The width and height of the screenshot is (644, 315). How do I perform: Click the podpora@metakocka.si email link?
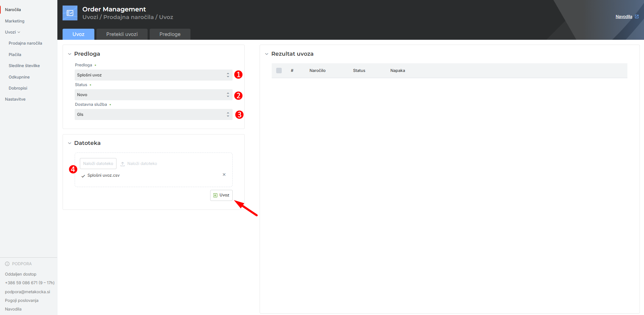pyautogui.click(x=27, y=292)
